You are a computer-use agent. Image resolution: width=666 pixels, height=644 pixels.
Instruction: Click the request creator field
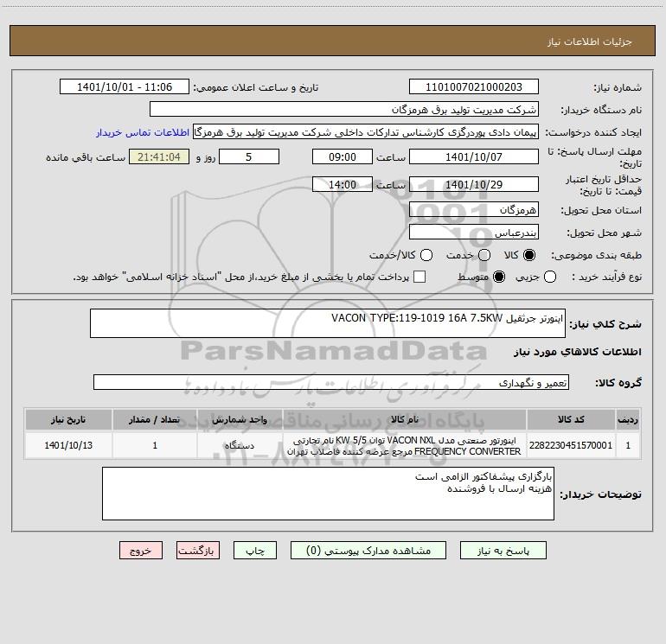pos(366,132)
